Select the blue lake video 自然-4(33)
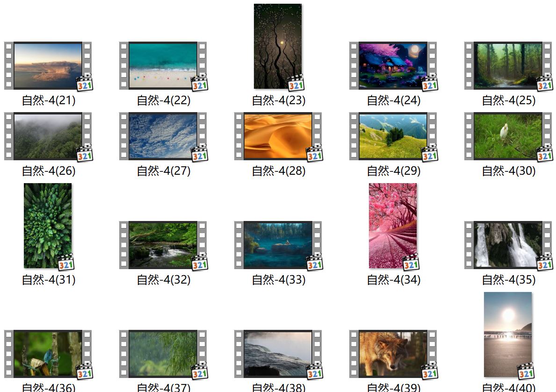Viewport: 556px width, 392px height. pyautogui.click(x=278, y=245)
